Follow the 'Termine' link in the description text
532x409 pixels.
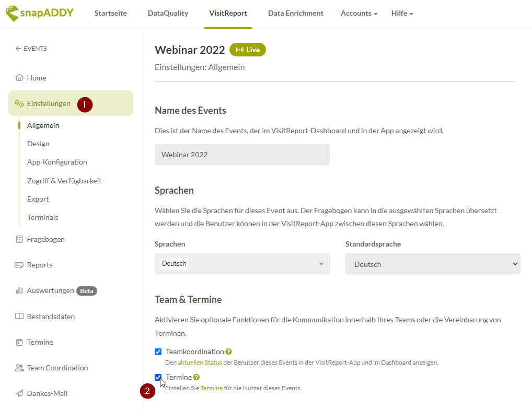click(211, 388)
